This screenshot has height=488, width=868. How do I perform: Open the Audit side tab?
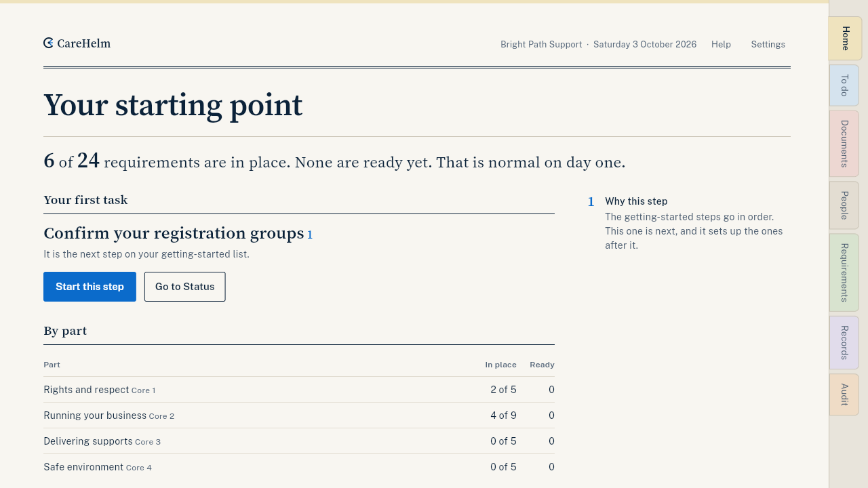coord(844,394)
